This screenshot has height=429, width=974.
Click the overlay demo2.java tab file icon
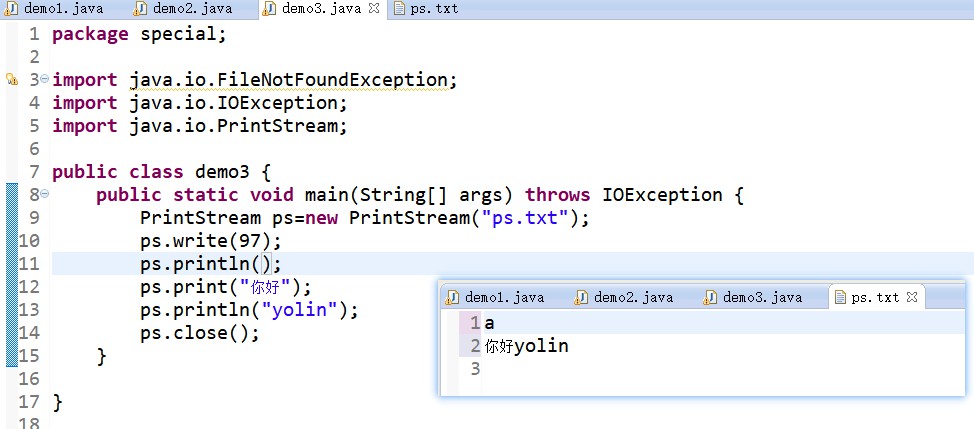pos(581,297)
